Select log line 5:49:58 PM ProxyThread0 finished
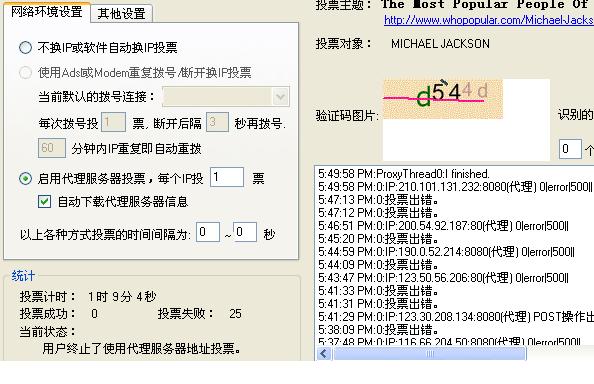Screen dimensions: 594x384 404,174
